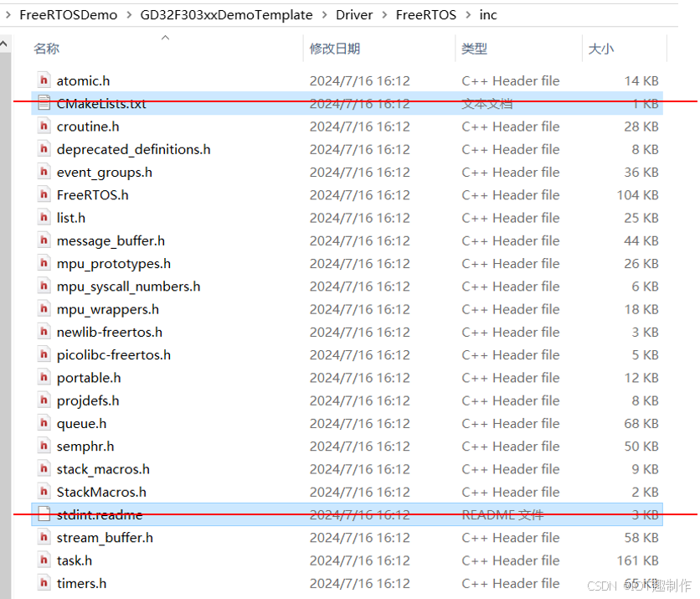This screenshot has width=700, height=599.
Task: Click the timers.h header icon
Action: point(44,583)
